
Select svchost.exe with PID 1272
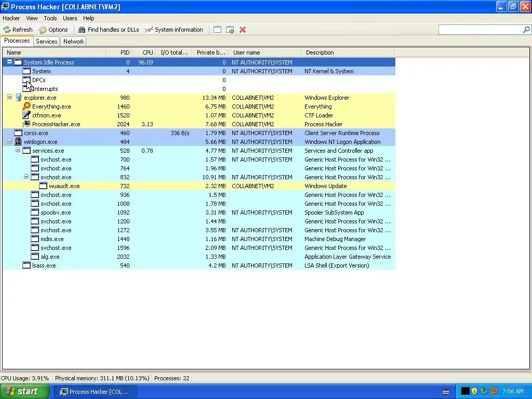(199, 230)
